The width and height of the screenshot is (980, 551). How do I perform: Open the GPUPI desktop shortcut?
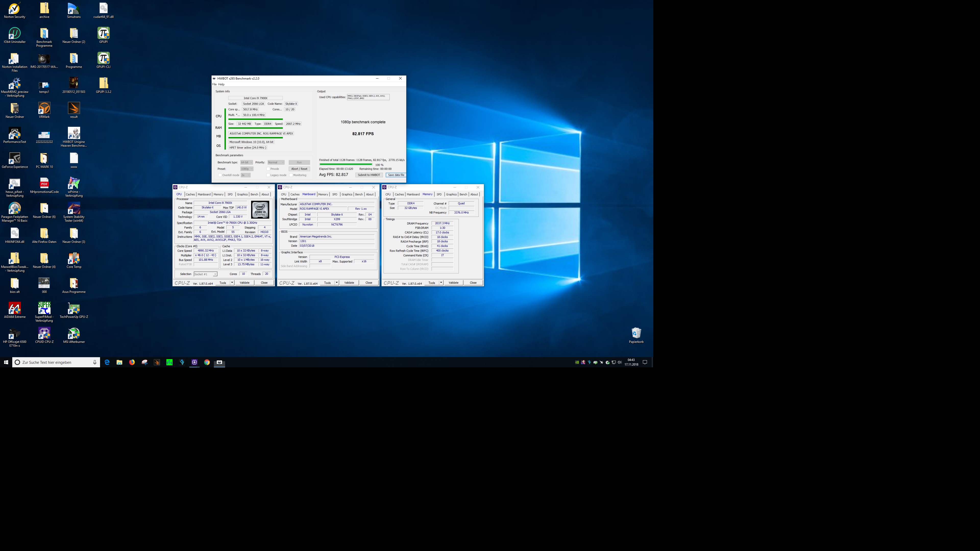click(103, 35)
